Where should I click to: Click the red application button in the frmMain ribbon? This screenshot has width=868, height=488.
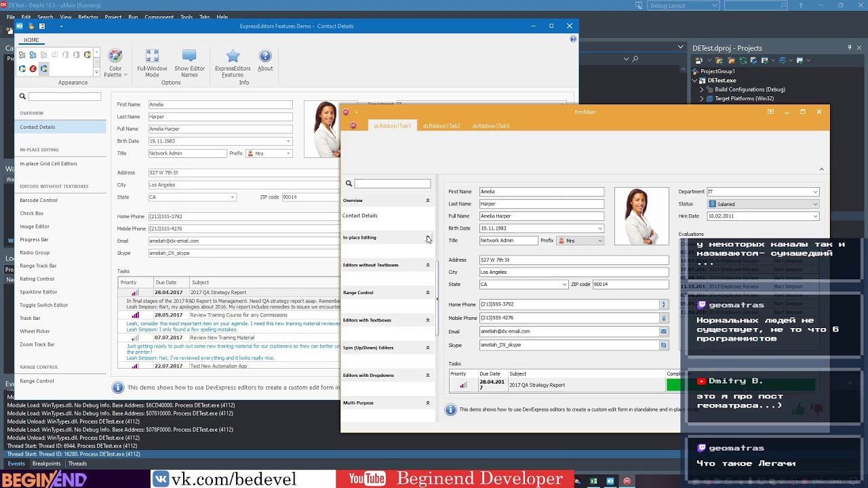[353, 125]
